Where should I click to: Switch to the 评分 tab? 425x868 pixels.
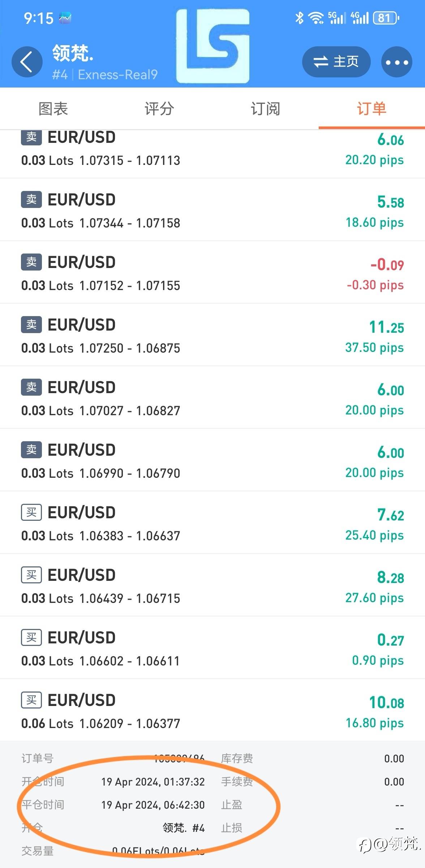click(x=159, y=109)
